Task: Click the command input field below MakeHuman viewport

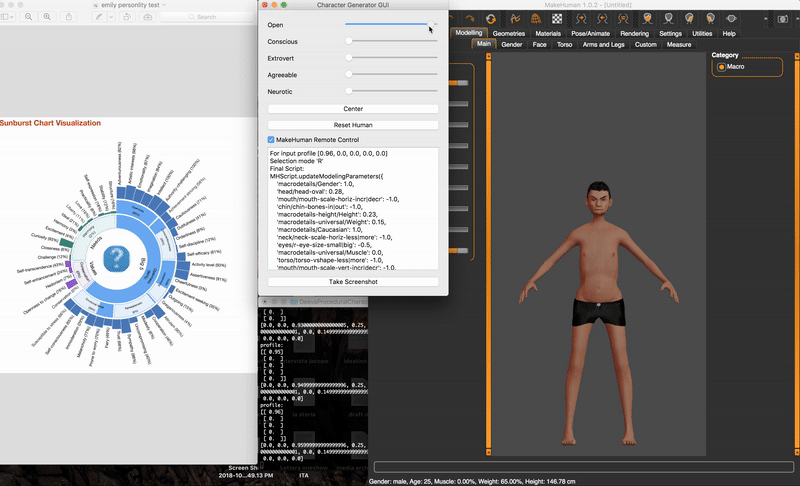Action: (584, 467)
